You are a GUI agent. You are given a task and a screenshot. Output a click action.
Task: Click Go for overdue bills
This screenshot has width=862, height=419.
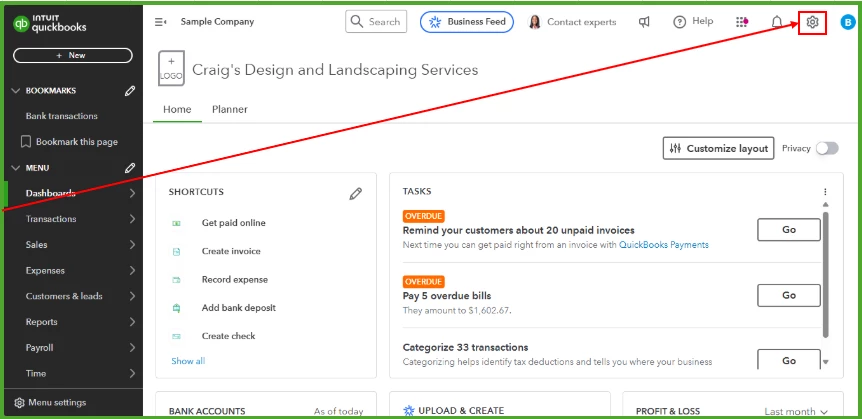pos(789,295)
